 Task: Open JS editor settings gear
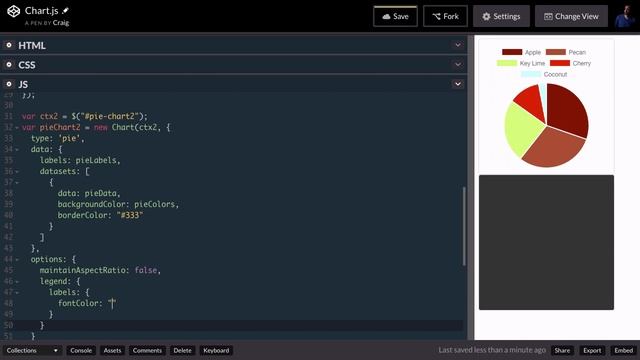click(9, 84)
